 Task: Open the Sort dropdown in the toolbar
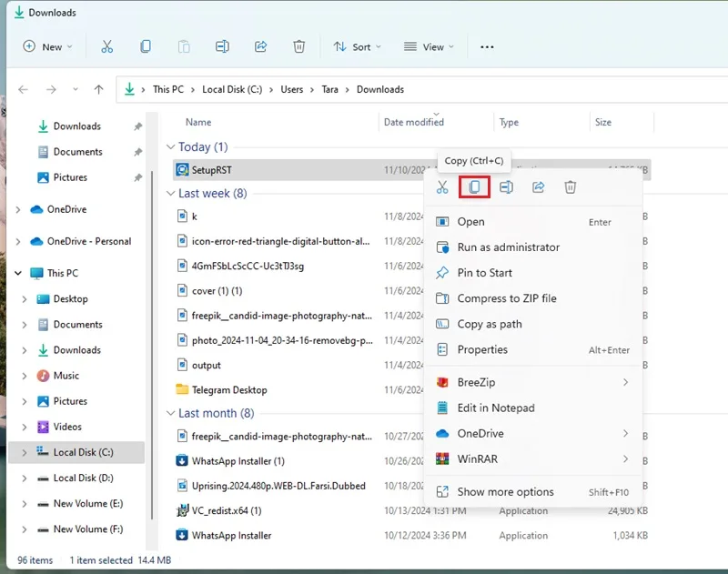click(357, 47)
